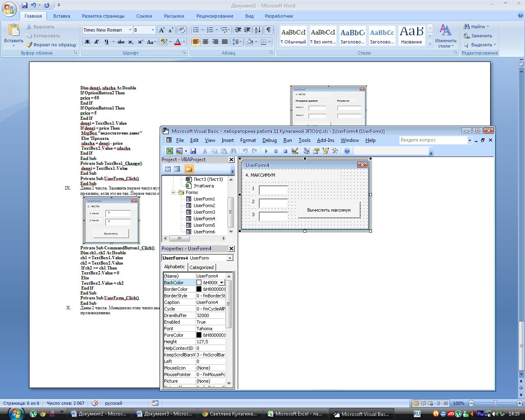
Task: Open Project Explorer icon in VBA toolbar
Action: point(306,151)
